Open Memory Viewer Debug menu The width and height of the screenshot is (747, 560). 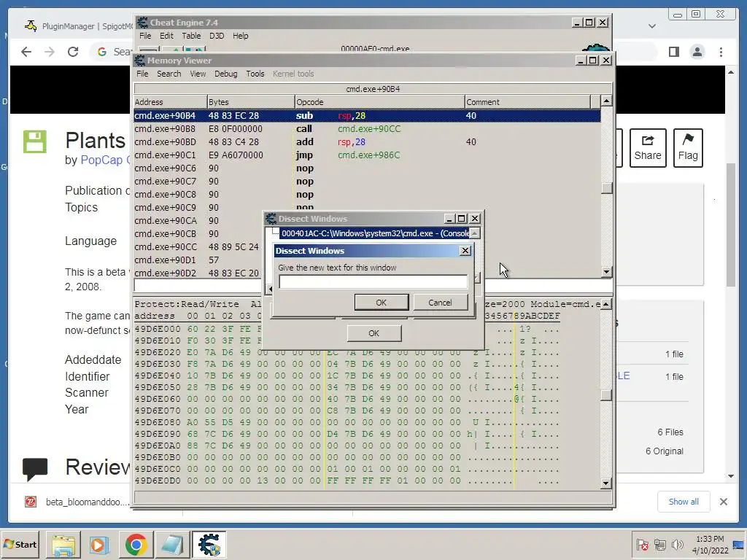pyautogui.click(x=225, y=74)
